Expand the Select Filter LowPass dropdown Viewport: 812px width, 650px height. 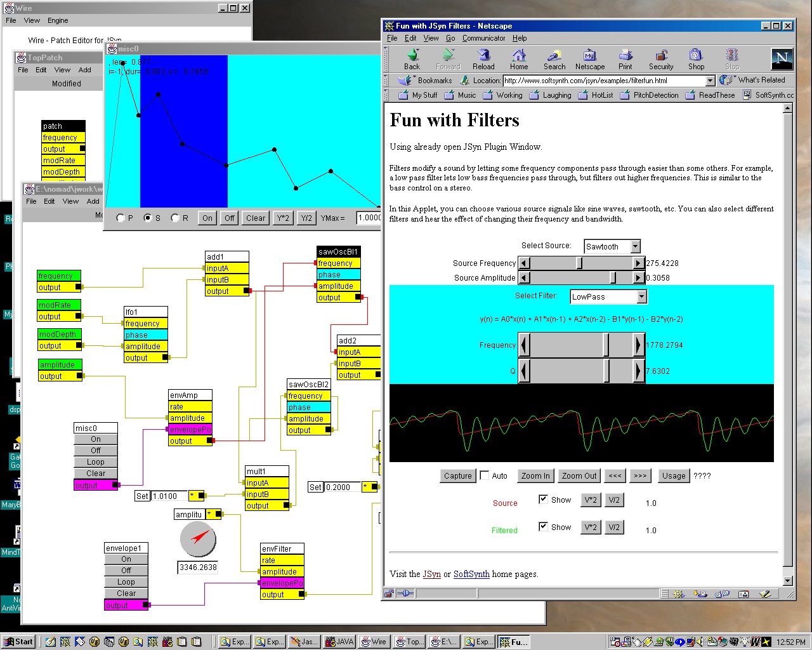coord(641,296)
